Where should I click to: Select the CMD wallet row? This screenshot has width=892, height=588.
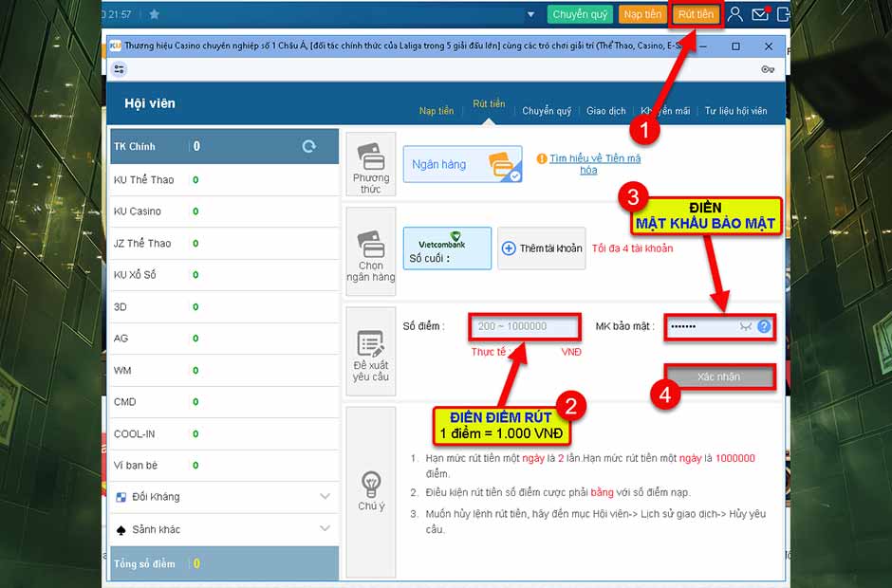click(x=225, y=402)
